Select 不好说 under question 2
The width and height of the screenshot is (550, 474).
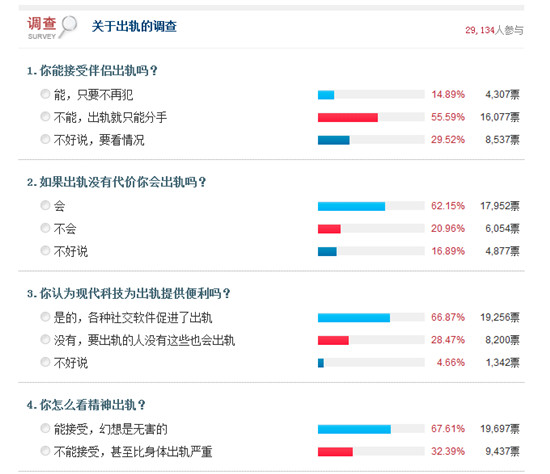click(x=45, y=251)
